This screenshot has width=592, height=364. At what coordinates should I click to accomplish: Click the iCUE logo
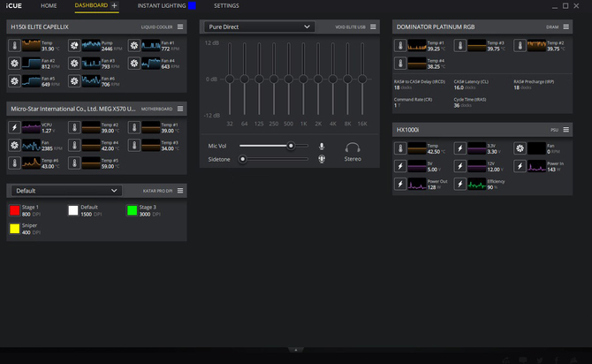(14, 5)
